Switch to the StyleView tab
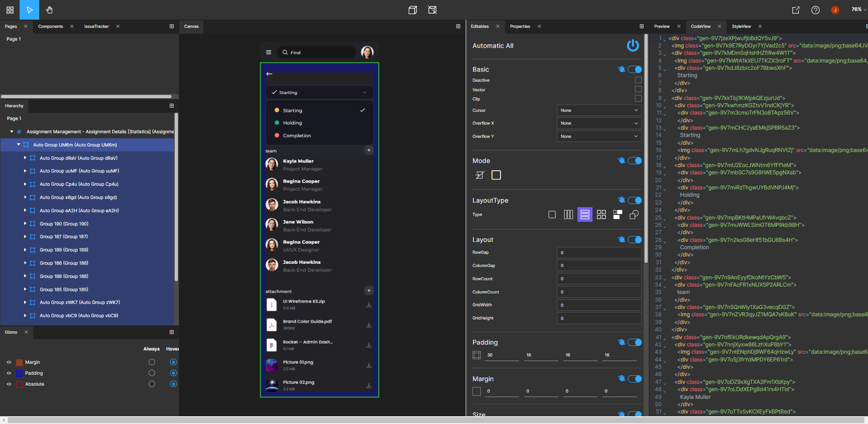This screenshot has width=868, height=424. pyautogui.click(x=743, y=26)
